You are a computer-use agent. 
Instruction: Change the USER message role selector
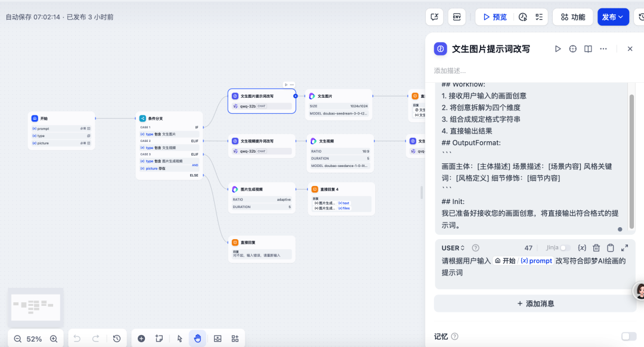click(x=453, y=248)
